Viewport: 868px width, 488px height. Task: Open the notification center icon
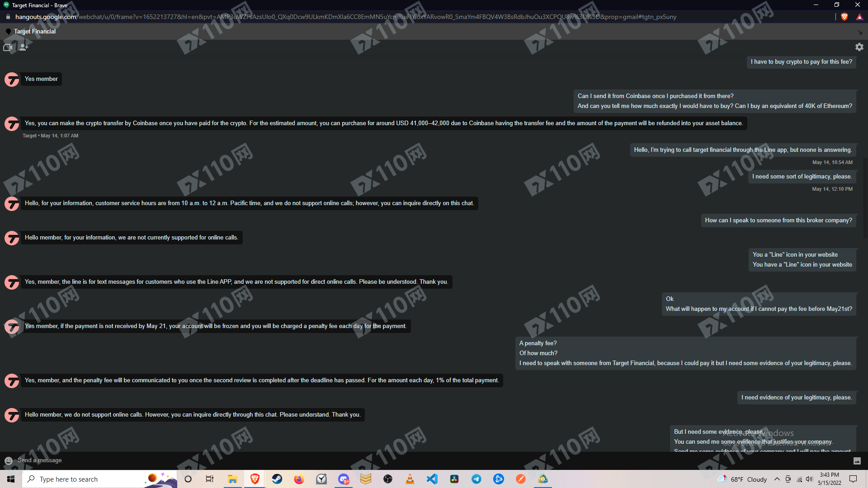853,479
